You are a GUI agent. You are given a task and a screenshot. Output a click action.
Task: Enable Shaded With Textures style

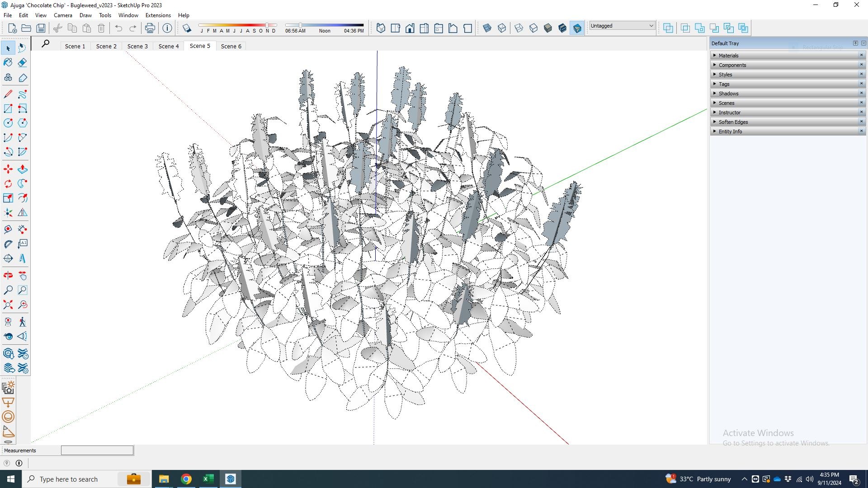(562, 28)
